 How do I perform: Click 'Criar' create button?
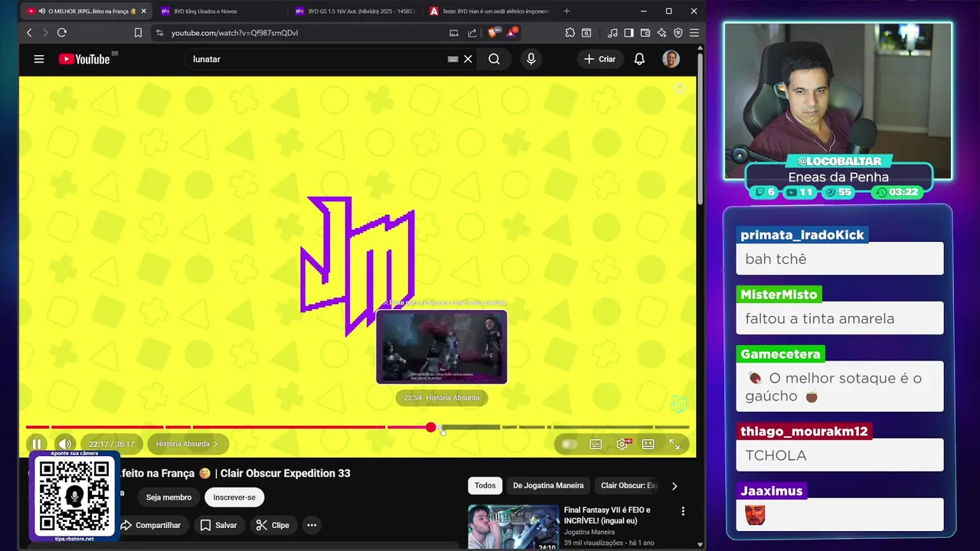599,59
